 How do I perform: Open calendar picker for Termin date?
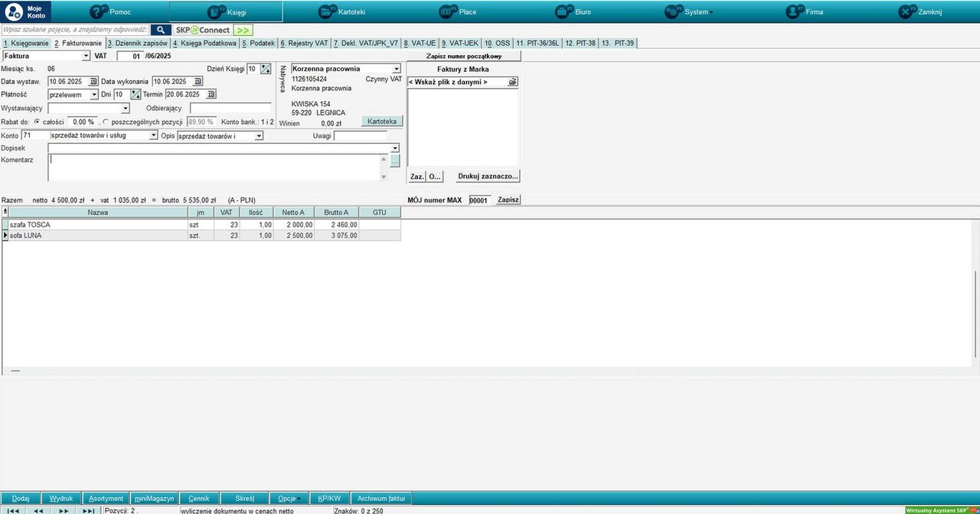[x=211, y=94]
